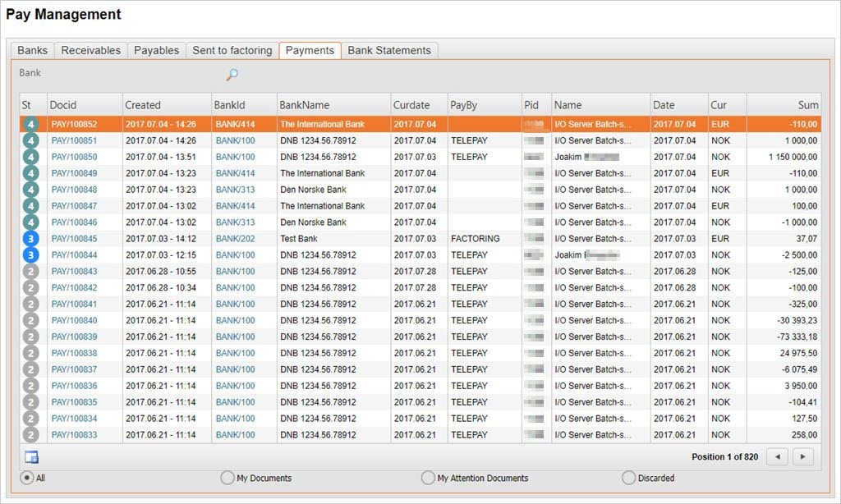Select the FACTORING PayBy cell
Screen dimensions: 841x504
[x=485, y=239]
